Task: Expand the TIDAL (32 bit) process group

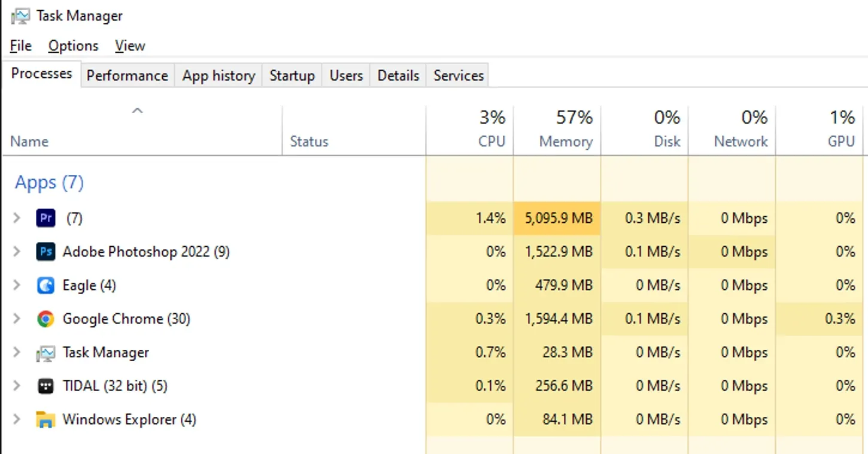Action: tap(17, 386)
